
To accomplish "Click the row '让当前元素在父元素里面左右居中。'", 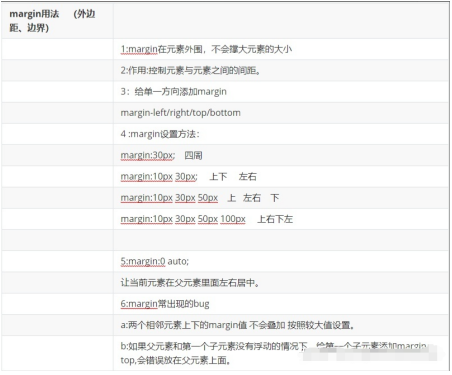I will pos(225,283).
